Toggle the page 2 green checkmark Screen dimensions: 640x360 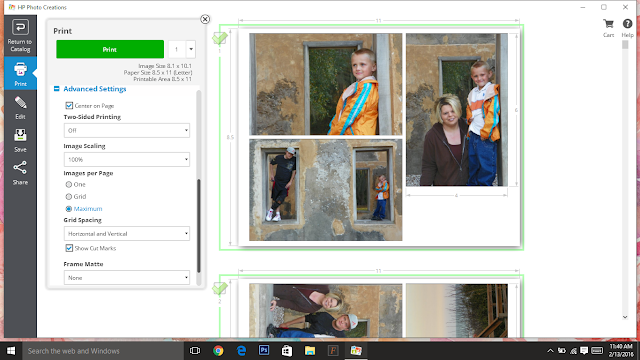220,288
